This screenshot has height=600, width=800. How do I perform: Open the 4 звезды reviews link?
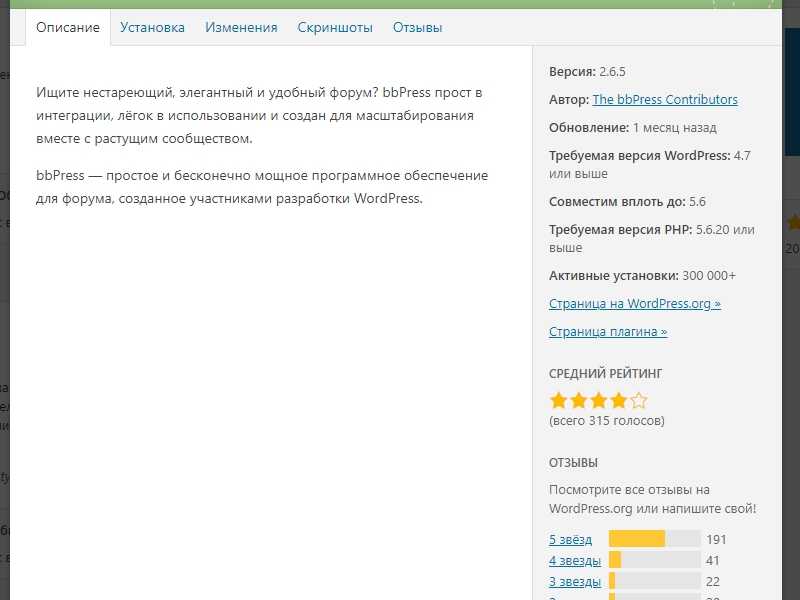(x=575, y=561)
